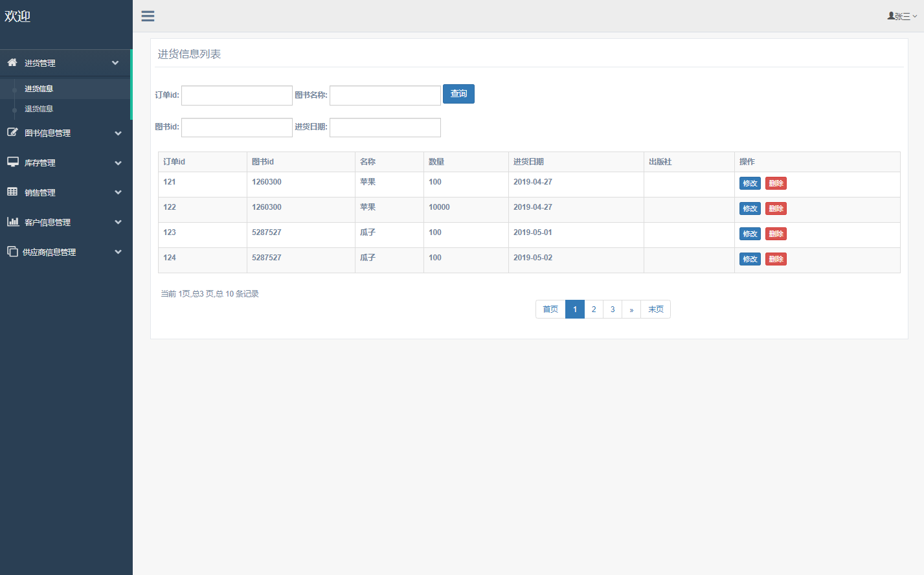The height and width of the screenshot is (575, 924).
Task: Delete order 124 with 删除 button
Action: point(776,259)
